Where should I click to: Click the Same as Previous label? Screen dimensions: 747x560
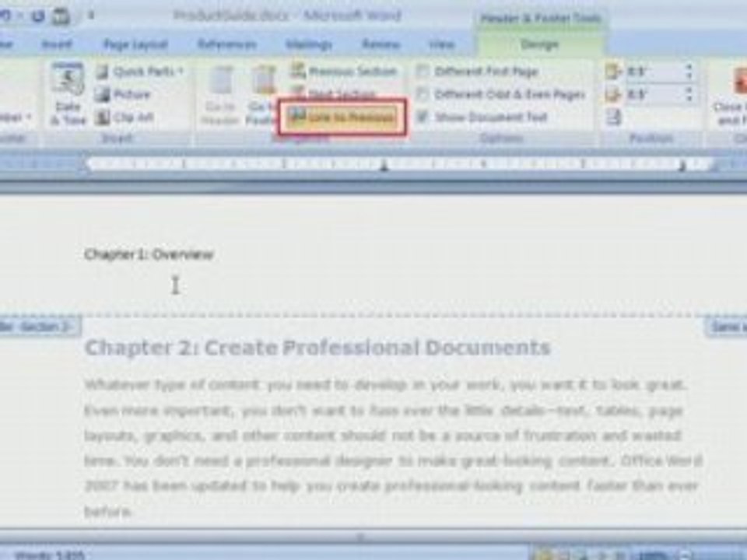(x=726, y=327)
